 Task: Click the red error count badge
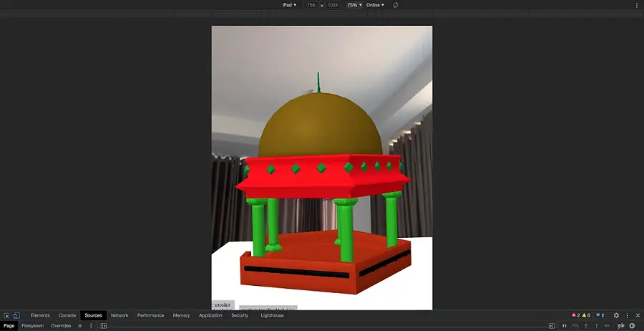tap(576, 315)
